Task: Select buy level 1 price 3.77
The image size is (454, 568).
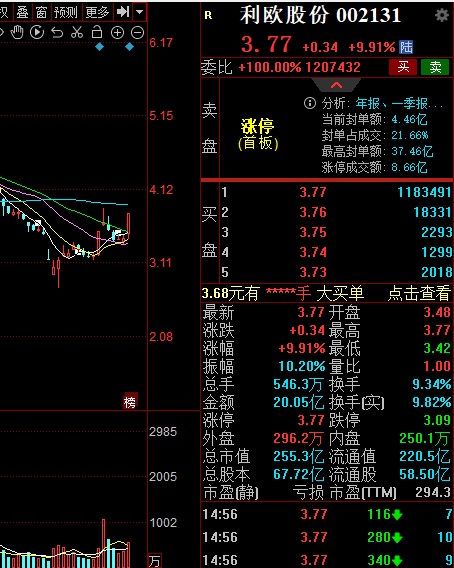Action: [313, 192]
